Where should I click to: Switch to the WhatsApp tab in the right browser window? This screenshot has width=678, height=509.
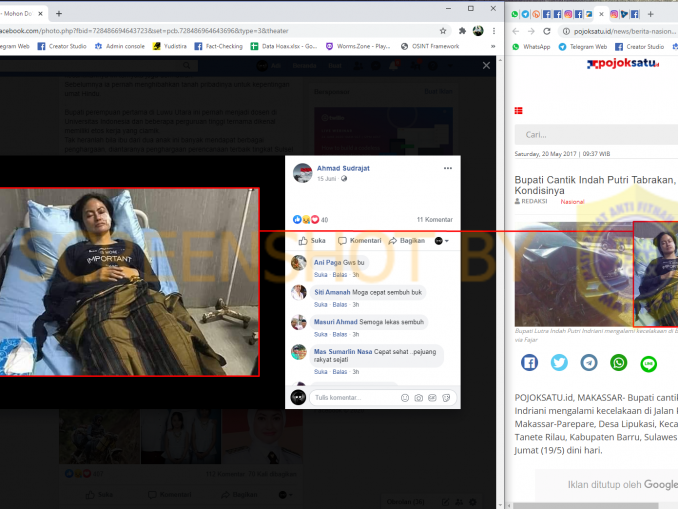(515, 14)
